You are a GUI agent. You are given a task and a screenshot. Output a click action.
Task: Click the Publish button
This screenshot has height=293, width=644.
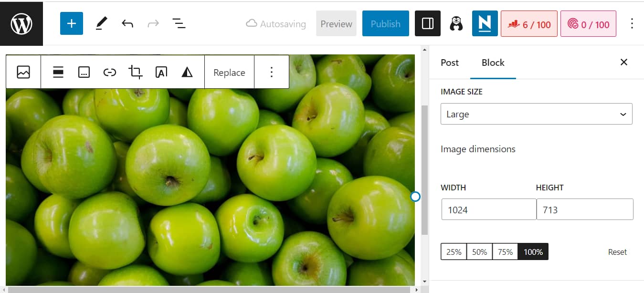click(385, 23)
